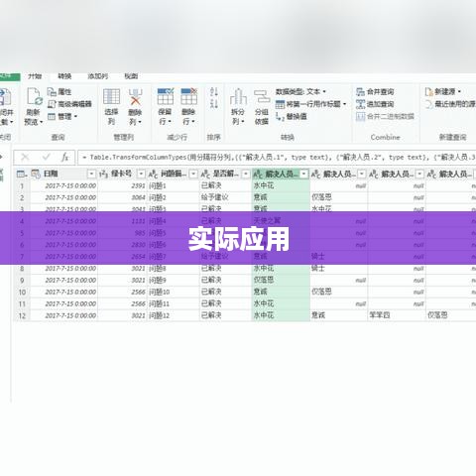Viewport: 476px width, 476px height.
Task: Click 最近使用的源 recent sources
Action: tap(451, 104)
